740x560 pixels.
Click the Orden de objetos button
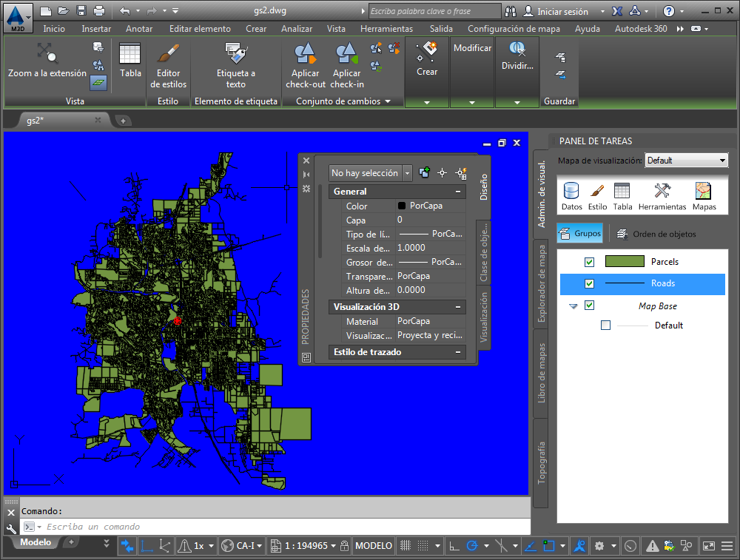click(656, 234)
